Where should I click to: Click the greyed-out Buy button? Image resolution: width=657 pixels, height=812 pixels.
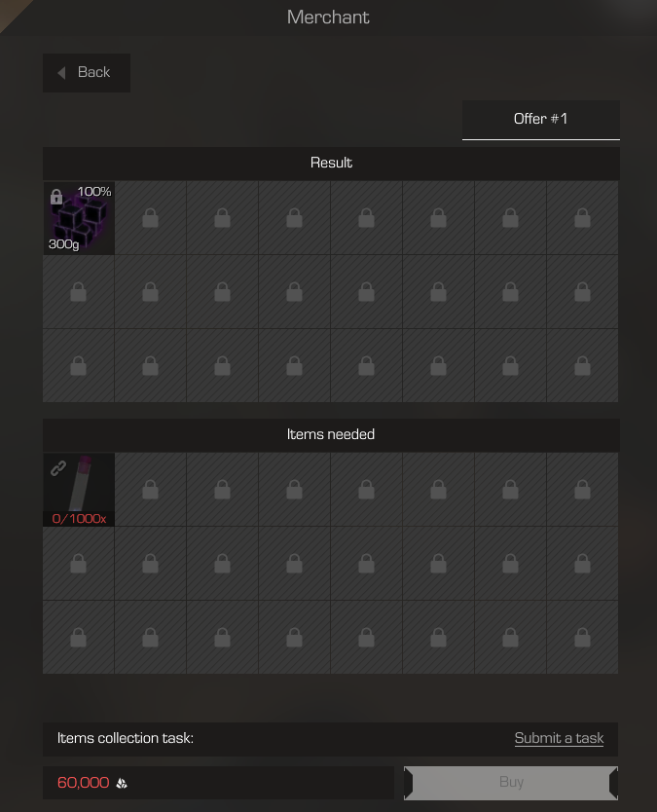(x=511, y=783)
